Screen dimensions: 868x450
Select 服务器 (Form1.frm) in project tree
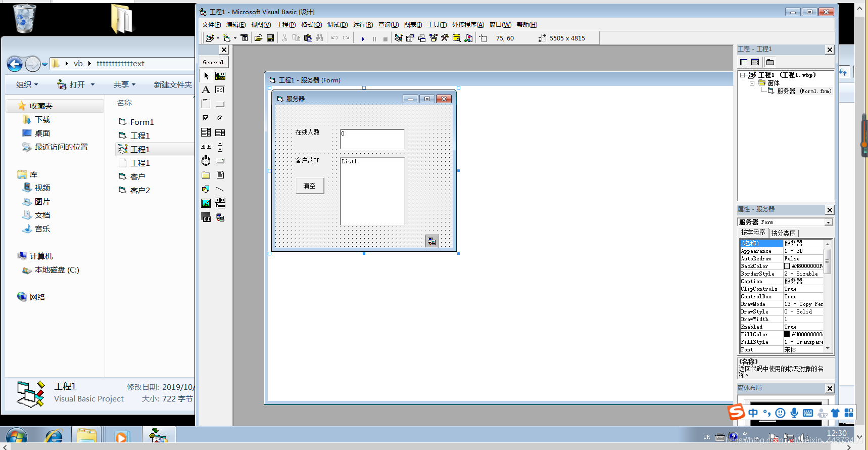[804, 91]
